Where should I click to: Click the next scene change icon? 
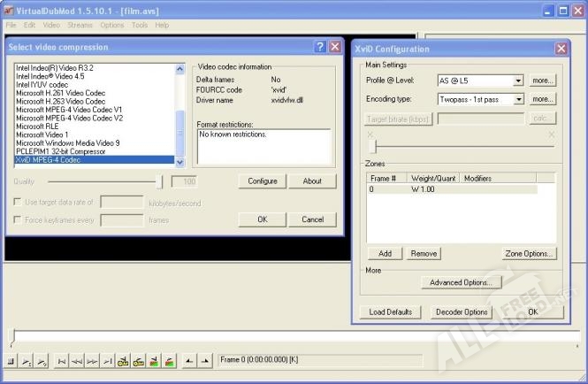tap(168, 361)
